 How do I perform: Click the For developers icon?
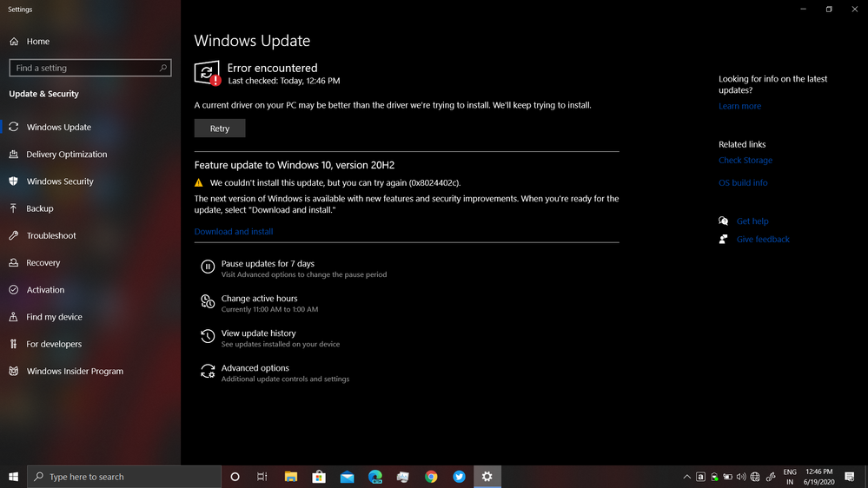tap(14, 344)
